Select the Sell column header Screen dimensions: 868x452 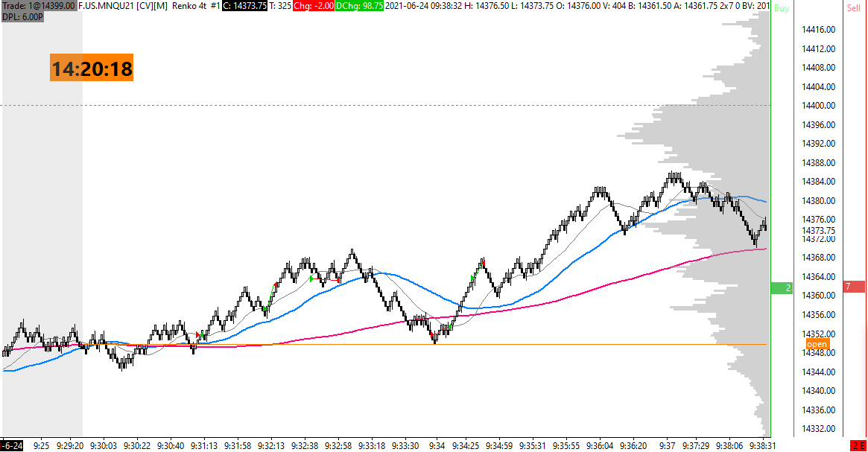pos(854,8)
